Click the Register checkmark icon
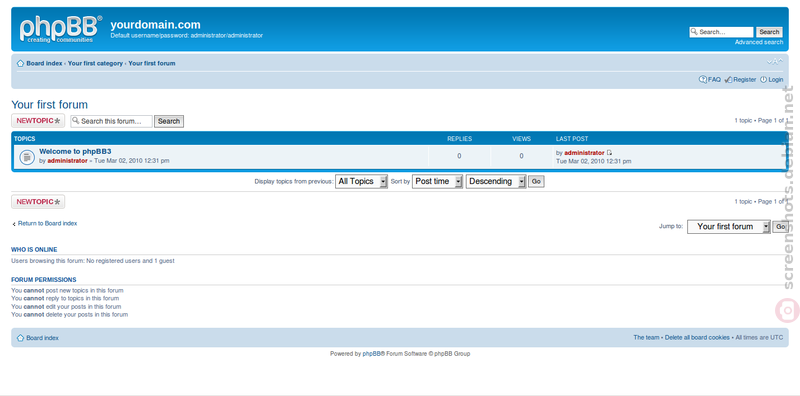This screenshot has height=396, width=800. pos(729,80)
